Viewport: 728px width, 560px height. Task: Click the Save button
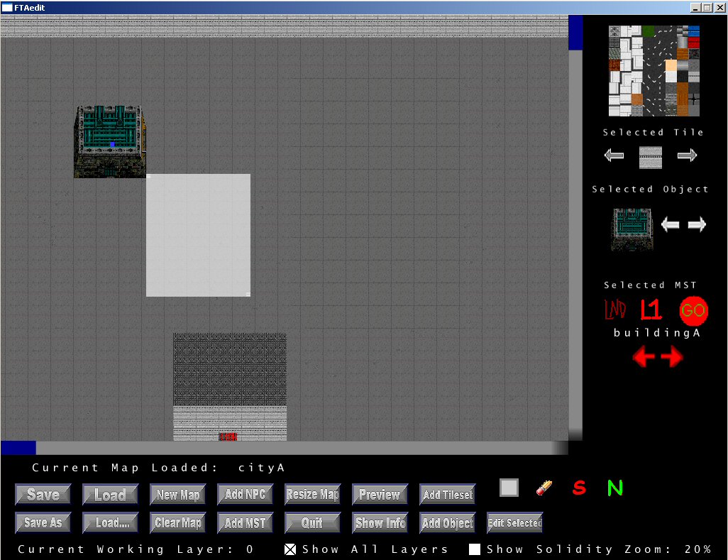coord(43,495)
